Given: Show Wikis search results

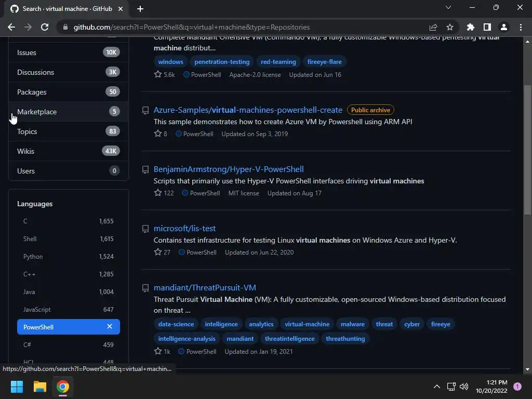Looking at the screenshot, I should click(69, 151).
